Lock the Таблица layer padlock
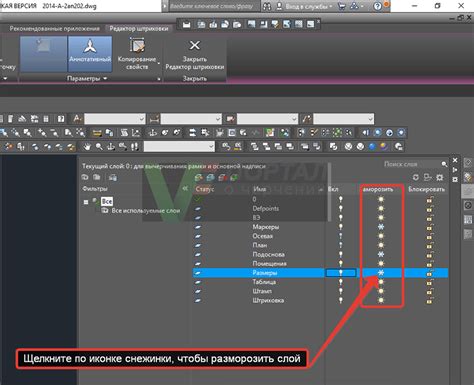Viewport: 474px width, 385px height. click(x=430, y=282)
